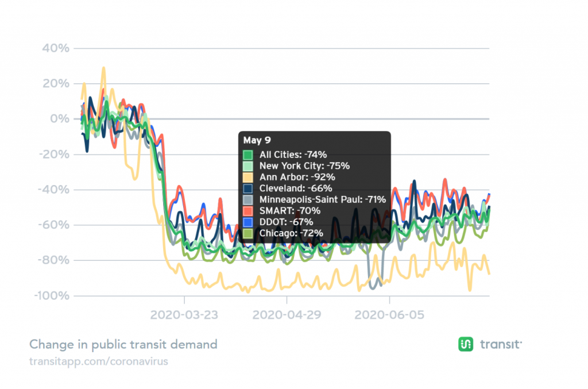Screen dimensions: 588x389
Task: Click the green Transit logo icon
Action: (x=465, y=344)
